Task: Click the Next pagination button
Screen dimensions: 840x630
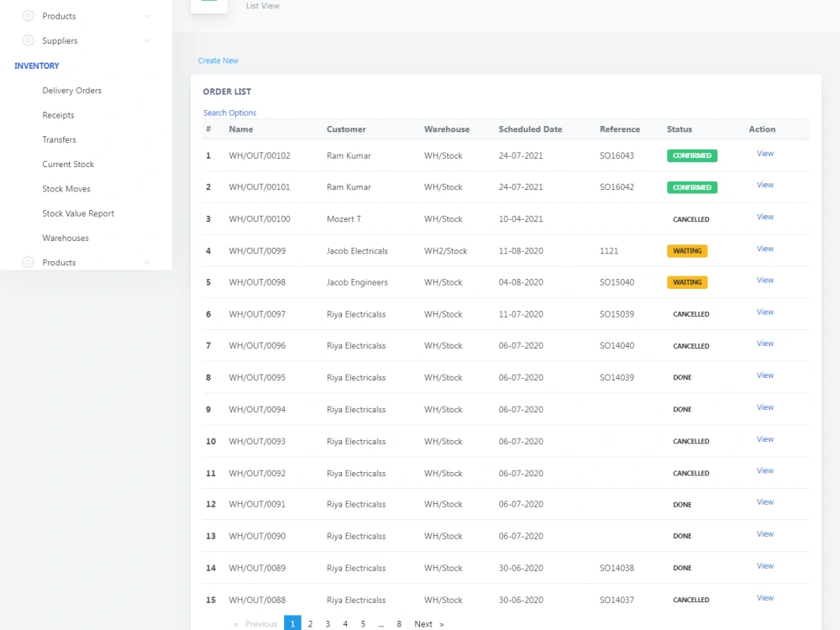Action: [428, 624]
